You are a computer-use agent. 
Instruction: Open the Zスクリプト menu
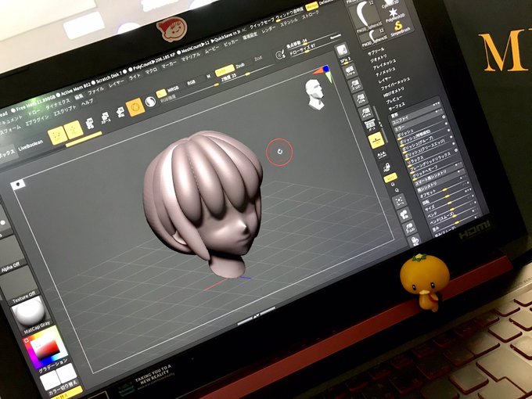click(x=65, y=111)
